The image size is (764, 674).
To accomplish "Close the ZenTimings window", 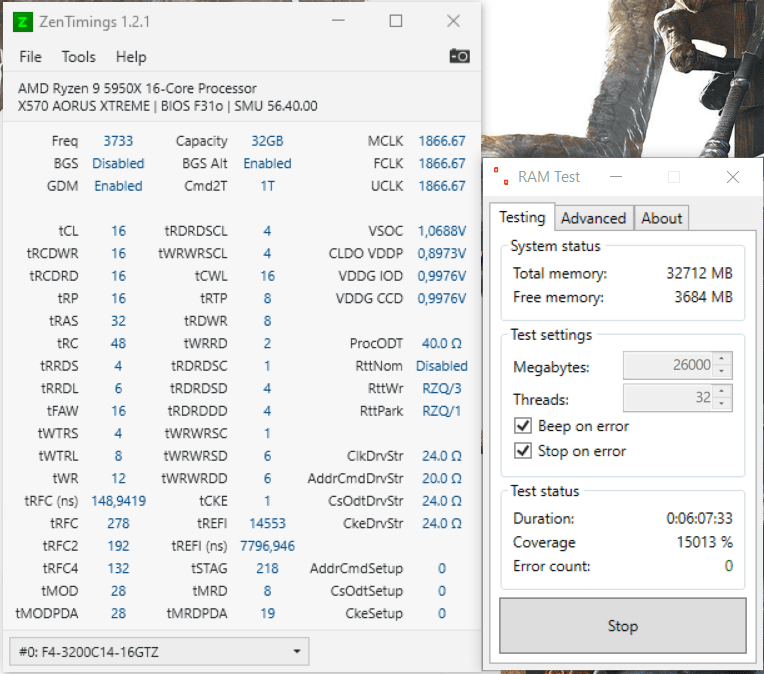I will point(453,21).
